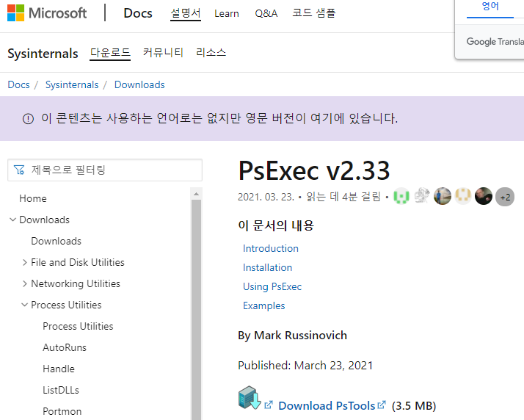Select the 다운로드 tab under Sysinternals

pyautogui.click(x=110, y=53)
